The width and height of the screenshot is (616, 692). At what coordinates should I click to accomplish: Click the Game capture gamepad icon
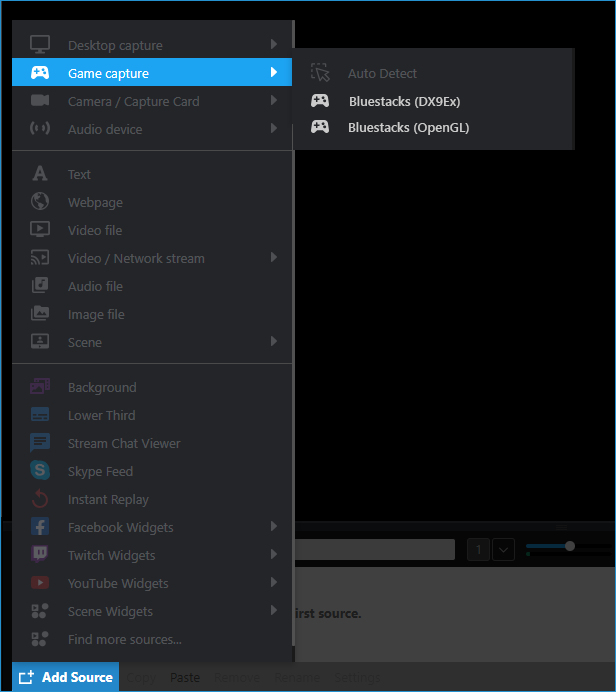[40, 72]
